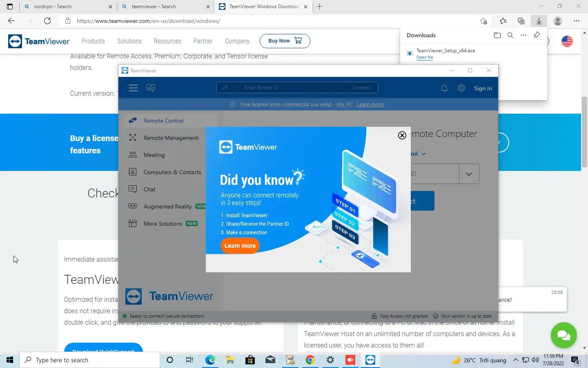Open file TeamViewer_Setup_x64.exe link
Image resolution: width=588 pixels, height=368 pixels.
pos(425,57)
